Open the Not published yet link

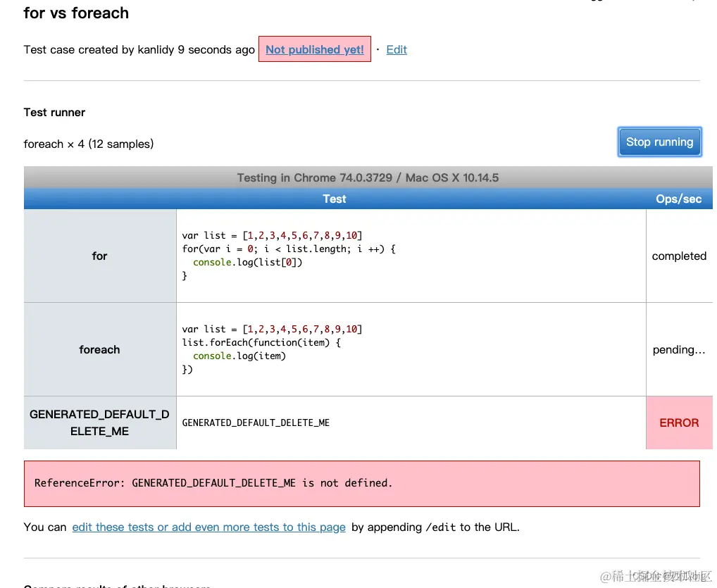[x=315, y=49]
